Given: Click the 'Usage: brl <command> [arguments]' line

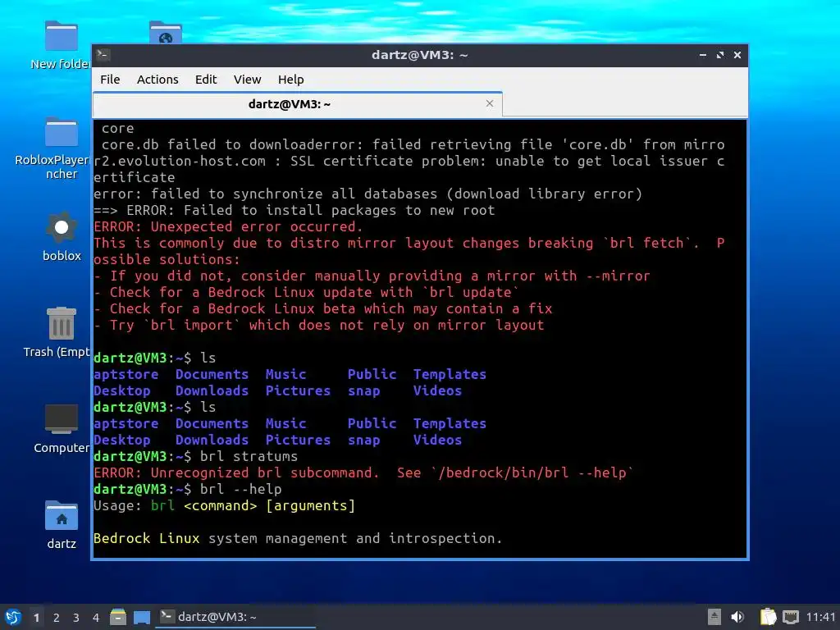Looking at the screenshot, I should point(225,505).
